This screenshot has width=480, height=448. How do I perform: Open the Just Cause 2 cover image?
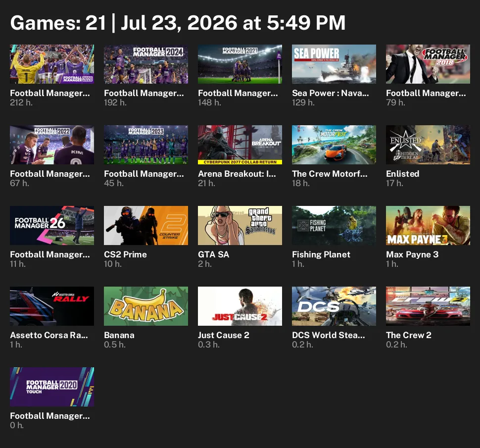coord(240,306)
